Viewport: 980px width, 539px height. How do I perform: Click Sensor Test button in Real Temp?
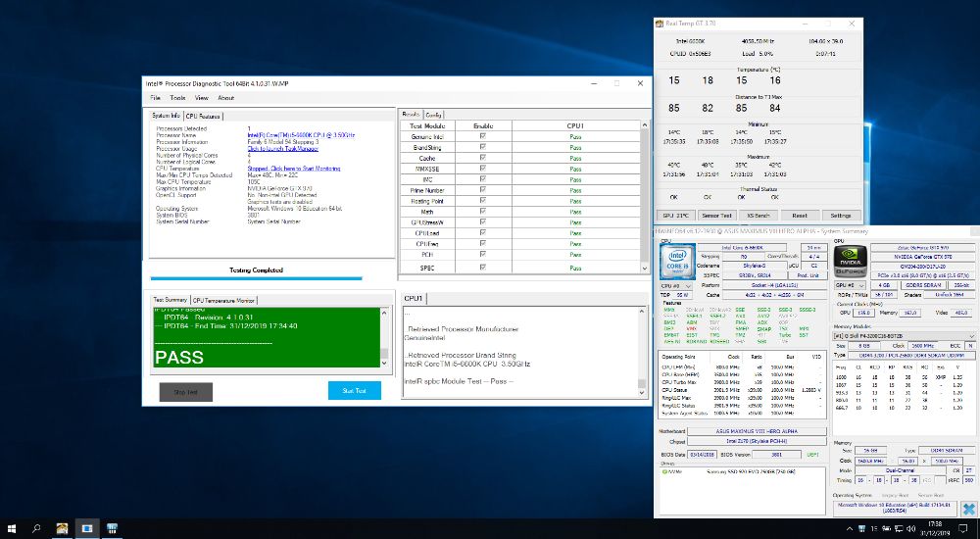(x=716, y=215)
